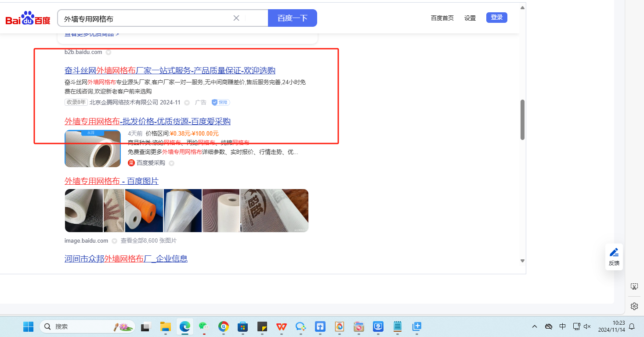This screenshot has height=337, width=644.
Task: Open WeChat from the taskbar
Action: (x=204, y=326)
